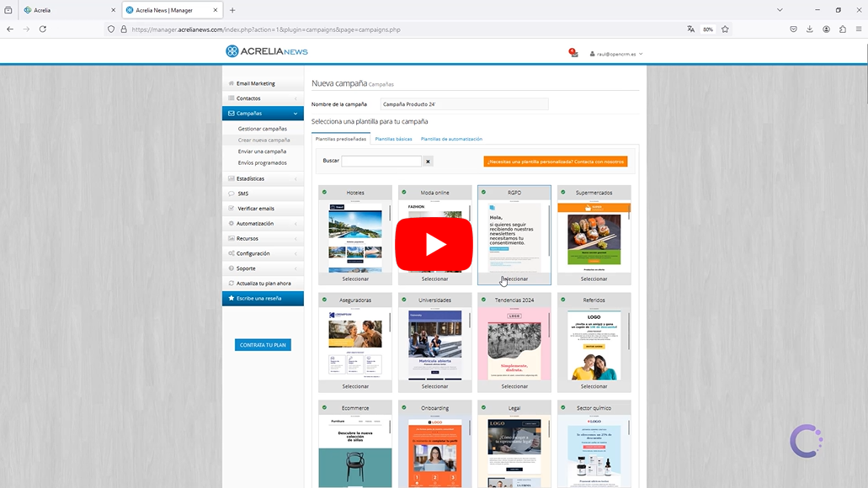Click the Verificar emails check icon

tap(231, 209)
